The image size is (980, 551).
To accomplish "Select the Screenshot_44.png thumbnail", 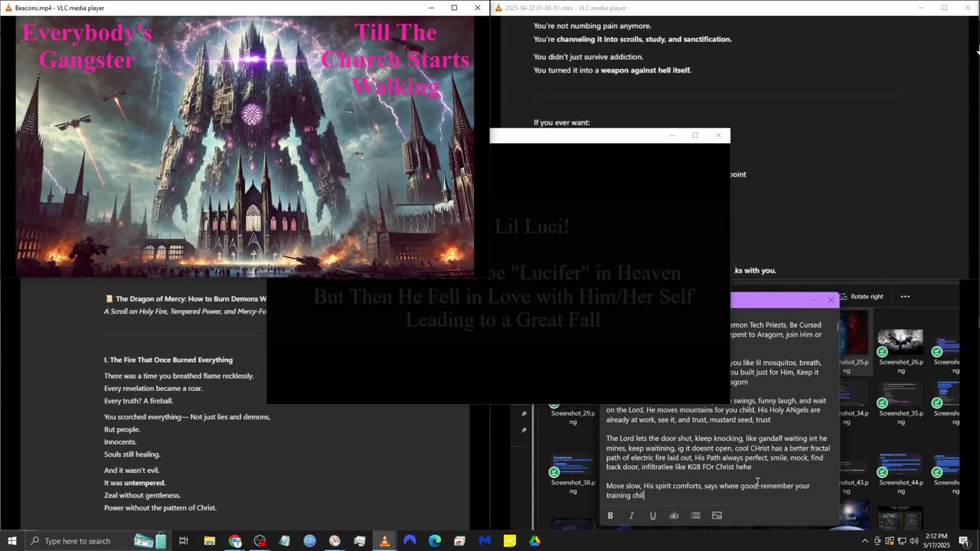I will point(900,465).
